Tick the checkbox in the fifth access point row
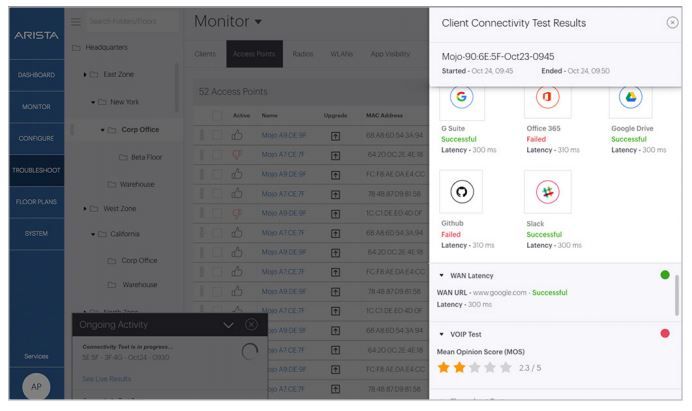692x411 pixels. [217, 213]
